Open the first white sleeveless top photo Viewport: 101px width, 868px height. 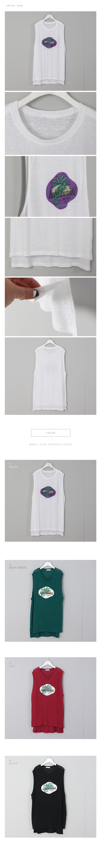click(50, 51)
